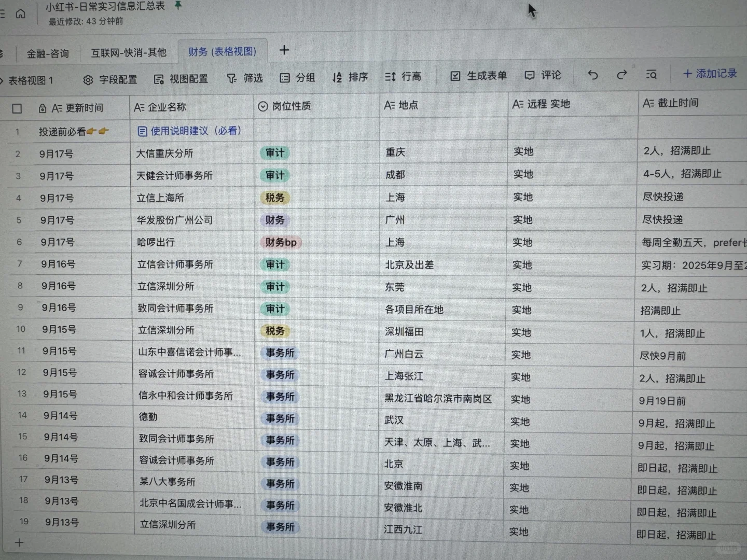This screenshot has height=560, width=747.
Task: Open the search records icon
Action: click(651, 75)
